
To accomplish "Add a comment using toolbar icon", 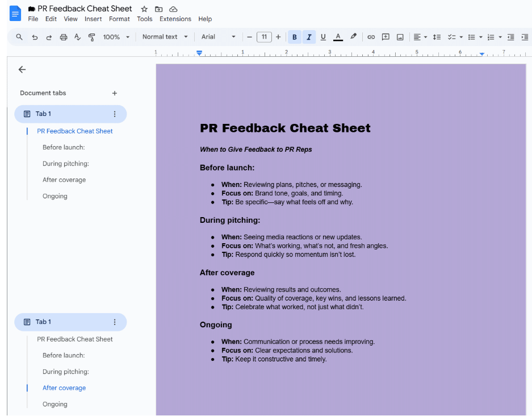I will (x=386, y=37).
